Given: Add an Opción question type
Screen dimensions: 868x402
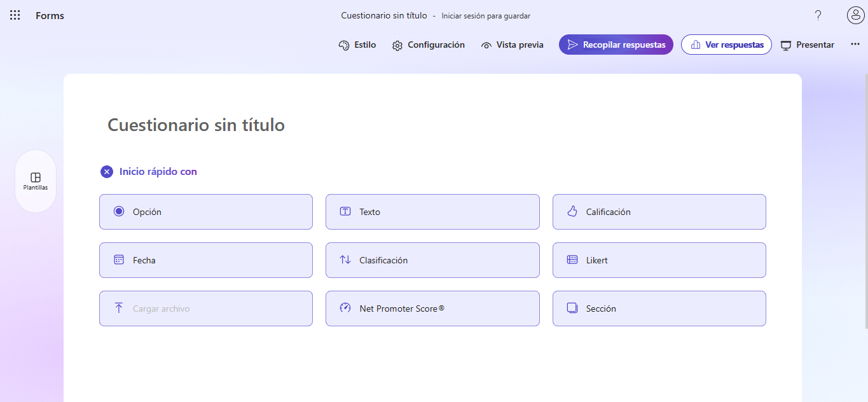Looking at the screenshot, I should click(205, 211).
